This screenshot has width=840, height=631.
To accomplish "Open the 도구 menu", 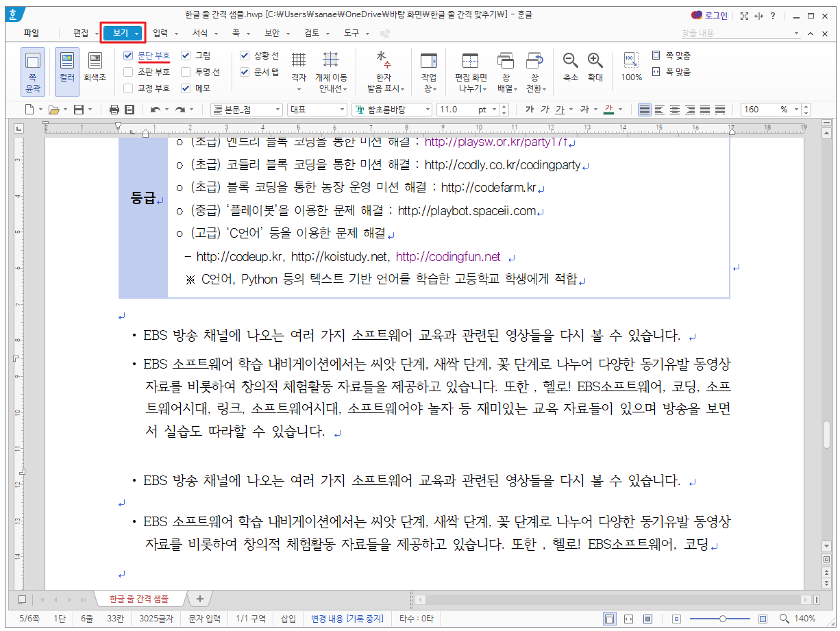I will 351,33.
